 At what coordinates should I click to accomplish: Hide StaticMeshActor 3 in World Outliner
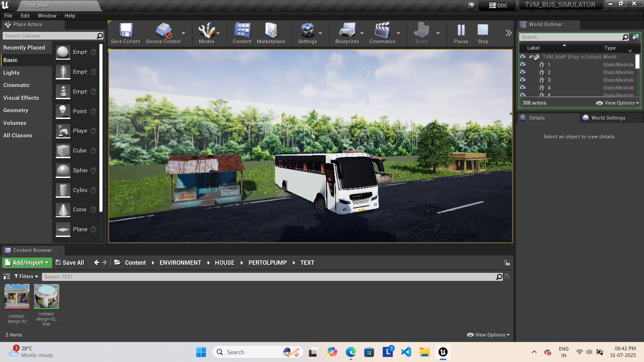click(x=523, y=80)
